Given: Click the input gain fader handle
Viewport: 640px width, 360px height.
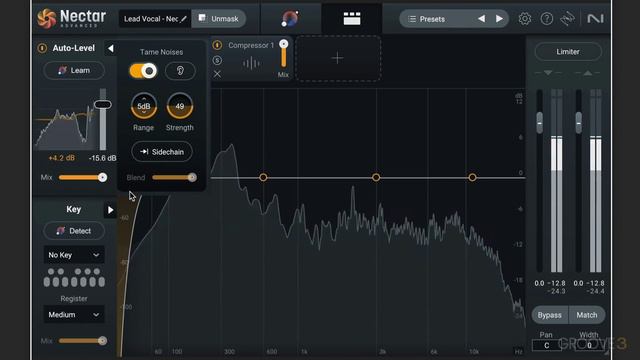Looking at the screenshot, I should (x=540, y=123).
